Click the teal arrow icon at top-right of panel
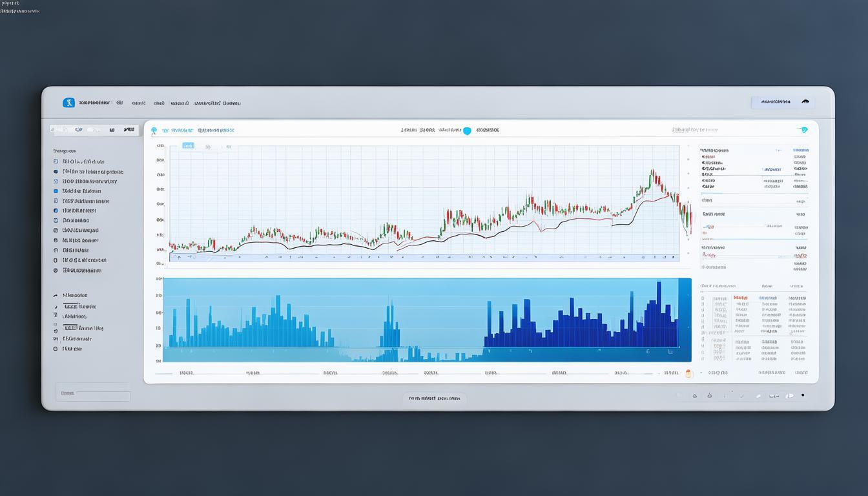 [x=803, y=130]
